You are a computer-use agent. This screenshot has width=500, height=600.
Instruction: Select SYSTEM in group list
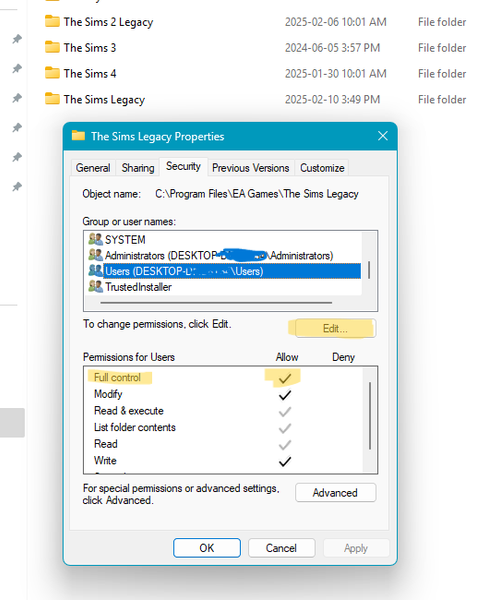click(125, 240)
